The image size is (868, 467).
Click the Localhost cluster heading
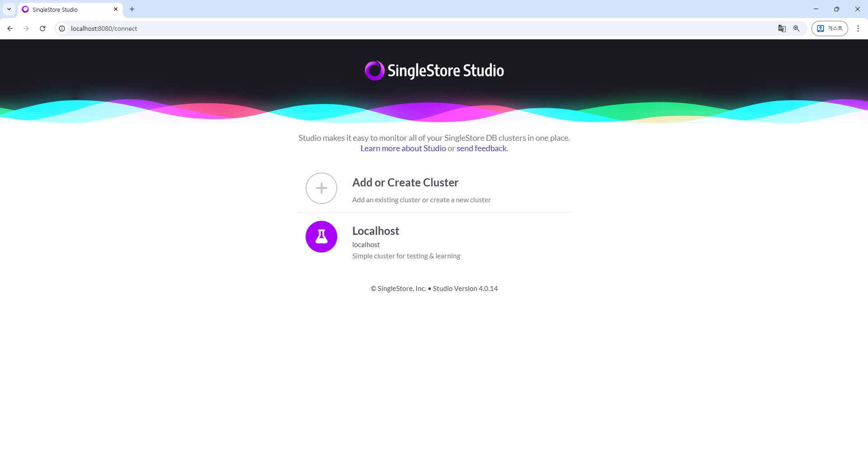coord(376,231)
